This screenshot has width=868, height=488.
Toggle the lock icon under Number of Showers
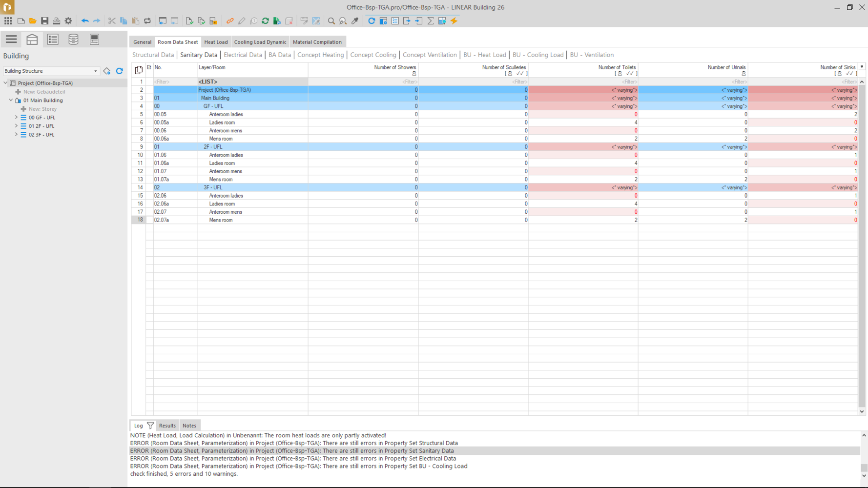(414, 74)
